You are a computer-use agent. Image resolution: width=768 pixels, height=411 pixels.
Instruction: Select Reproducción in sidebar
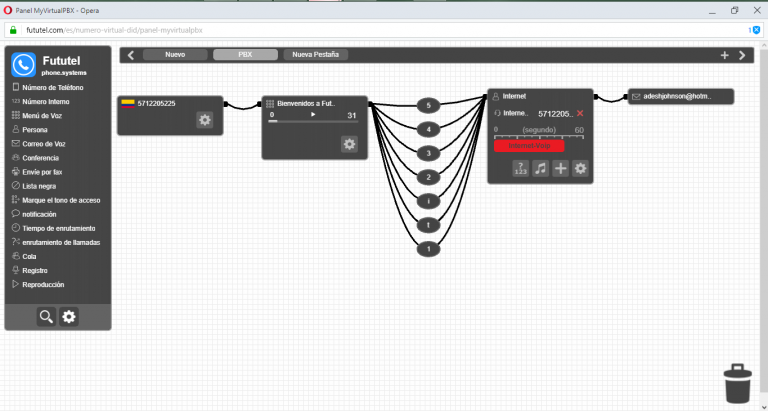pyautogui.click(x=38, y=285)
